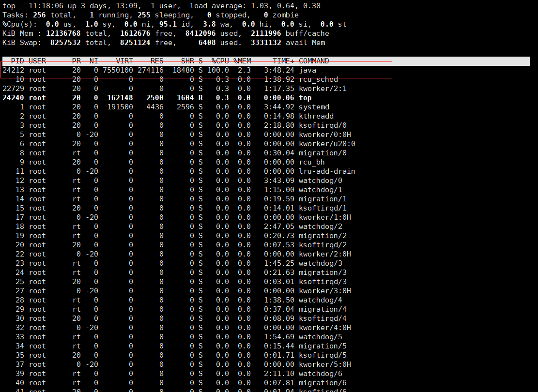Click the rcu_bh process name
Viewport: 538px width, 392px height.
pos(311,162)
